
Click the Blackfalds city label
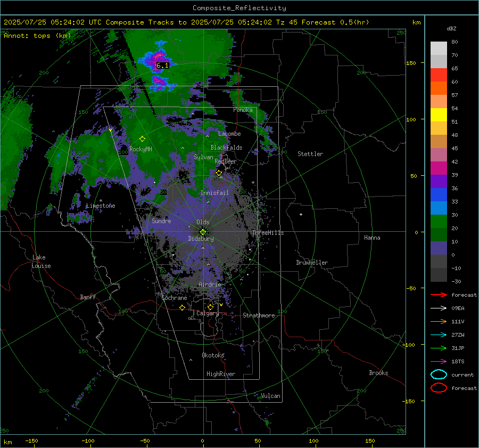226,148
